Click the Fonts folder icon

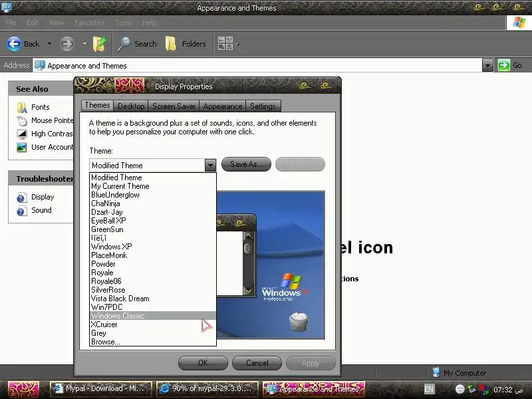coord(22,107)
